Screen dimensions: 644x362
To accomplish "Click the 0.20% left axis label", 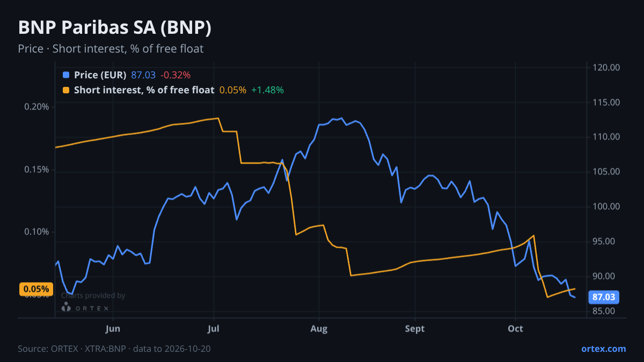I will coord(36,107).
